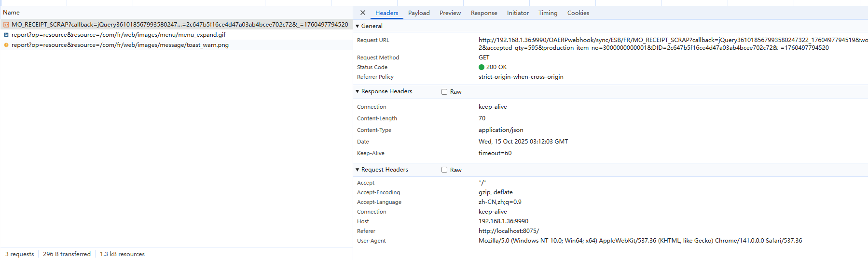This screenshot has height=260, width=868.
Task: Click the MO_RECEIPT_SCRAP request type icon
Action: coord(6,25)
